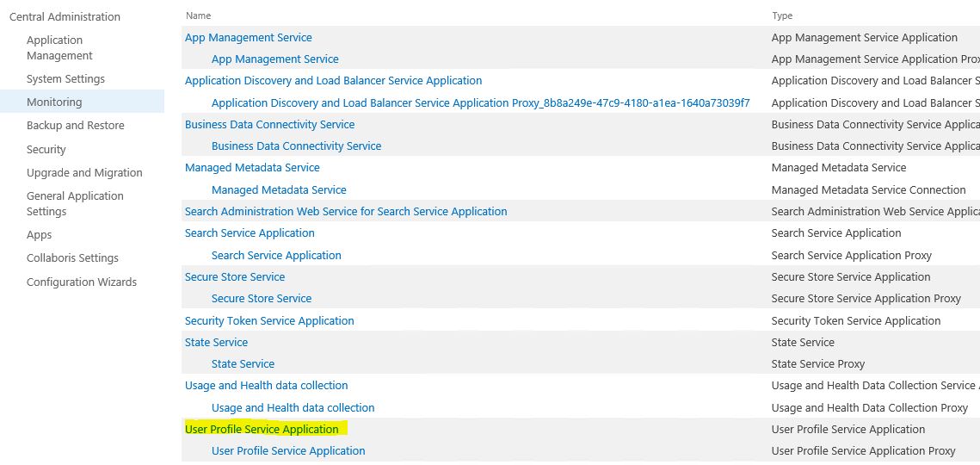The height and width of the screenshot is (465, 980).
Task: Open top-level State Service link
Action: [x=216, y=343]
